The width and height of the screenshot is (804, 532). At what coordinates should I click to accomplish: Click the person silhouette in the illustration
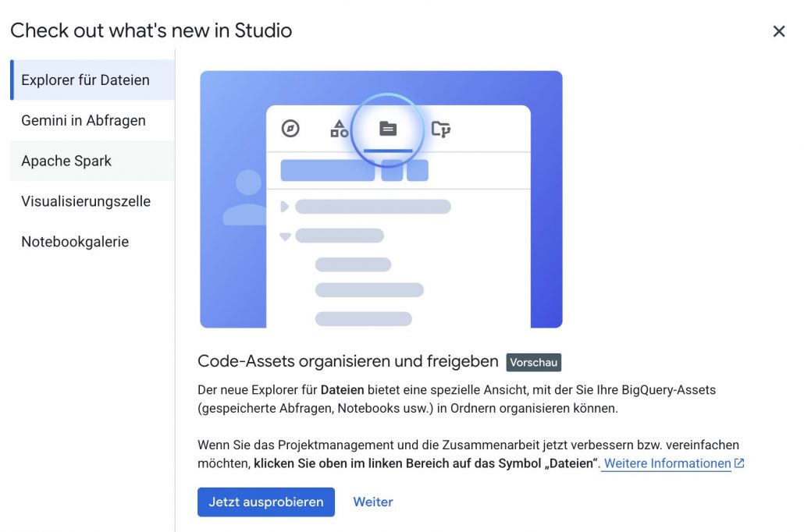pyautogui.click(x=246, y=199)
